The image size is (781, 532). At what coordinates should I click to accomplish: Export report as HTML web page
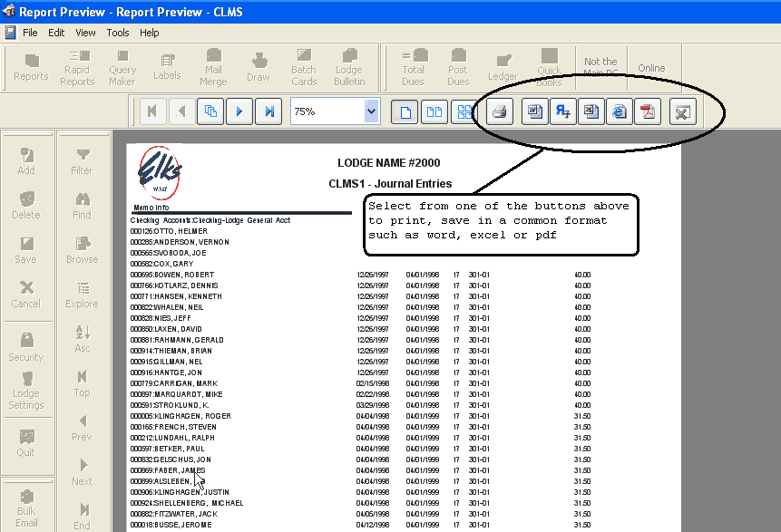[619, 111]
